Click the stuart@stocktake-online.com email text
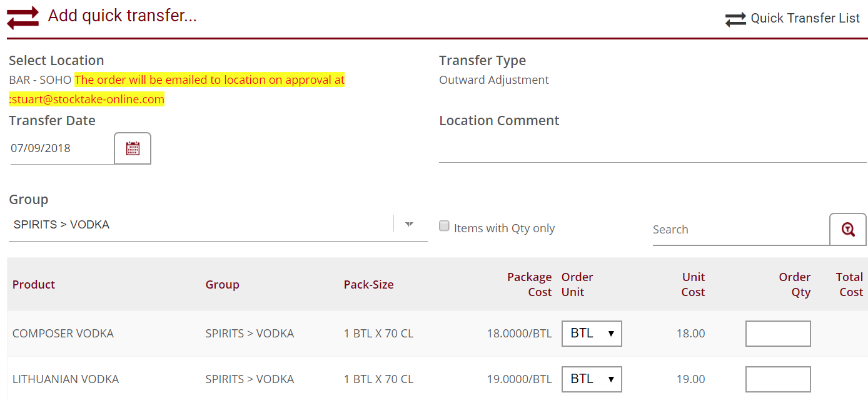 88,100
